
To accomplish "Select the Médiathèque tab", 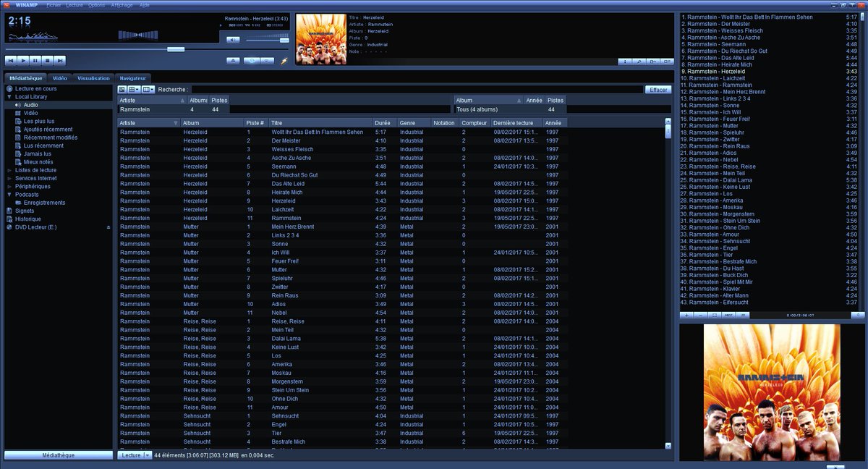I will [25, 77].
